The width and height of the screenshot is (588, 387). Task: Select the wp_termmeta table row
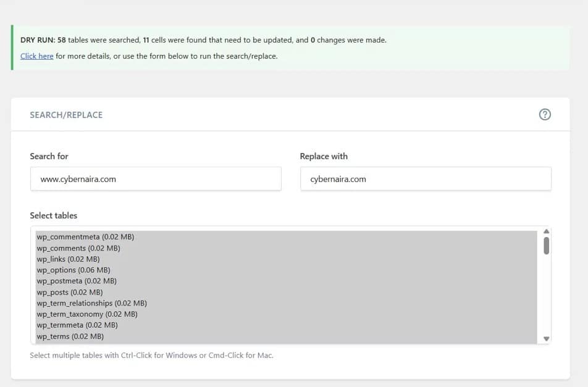coord(286,325)
